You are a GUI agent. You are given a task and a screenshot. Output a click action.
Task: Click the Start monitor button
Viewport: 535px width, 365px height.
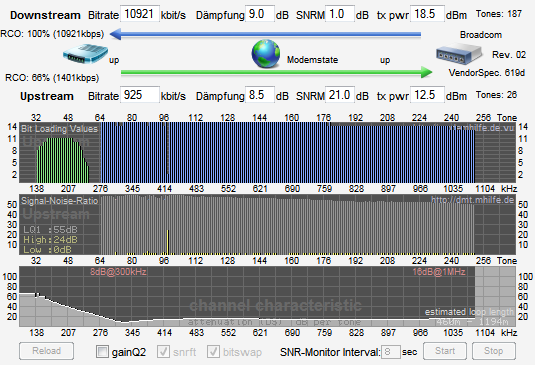(445, 351)
